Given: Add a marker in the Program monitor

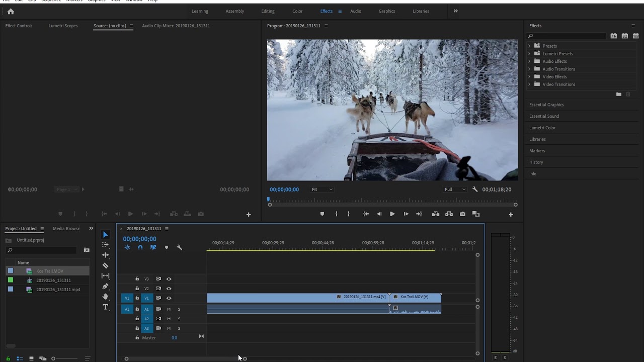Looking at the screenshot, I should point(322,214).
